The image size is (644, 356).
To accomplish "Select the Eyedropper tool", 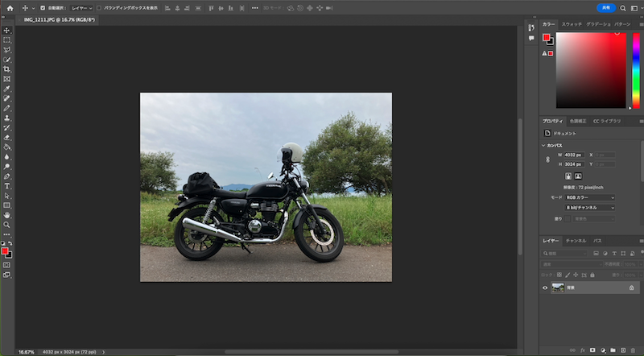I will point(6,89).
